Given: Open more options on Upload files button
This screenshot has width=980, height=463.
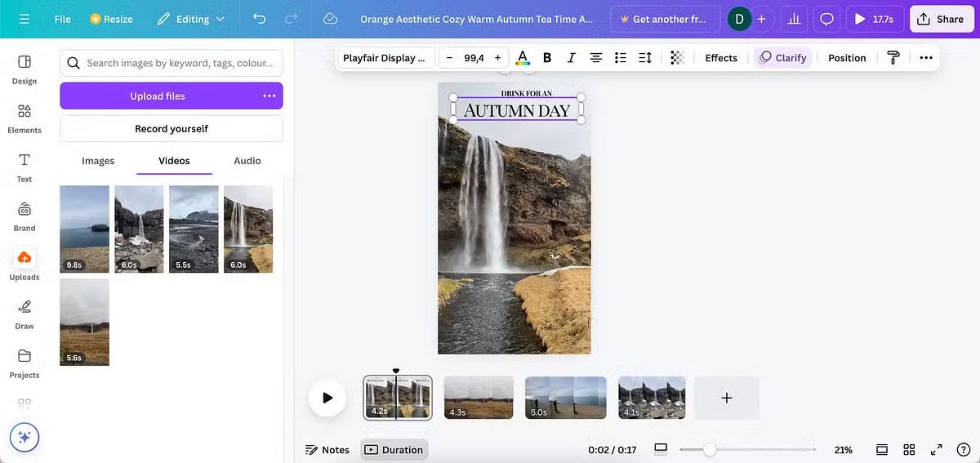Looking at the screenshot, I should point(269,96).
